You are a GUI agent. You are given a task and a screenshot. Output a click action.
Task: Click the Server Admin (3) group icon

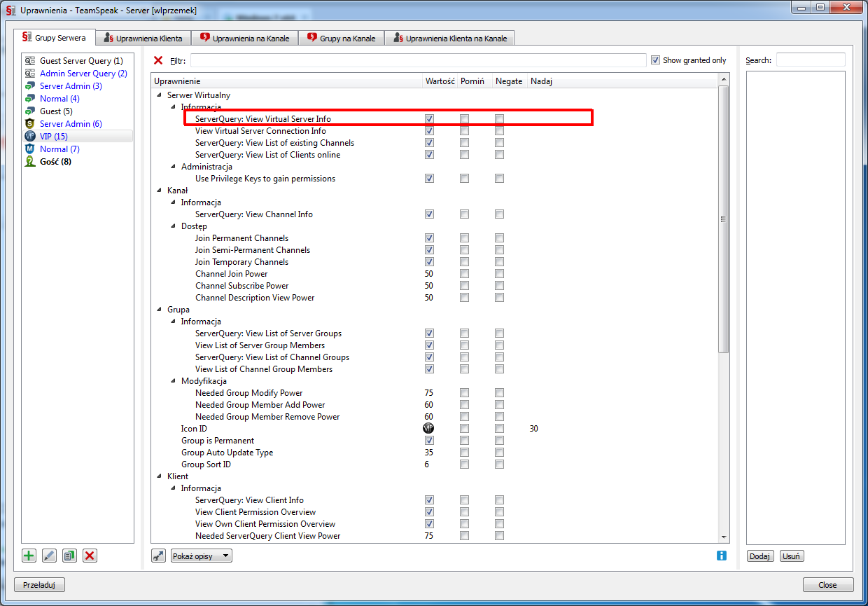click(x=30, y=86)
